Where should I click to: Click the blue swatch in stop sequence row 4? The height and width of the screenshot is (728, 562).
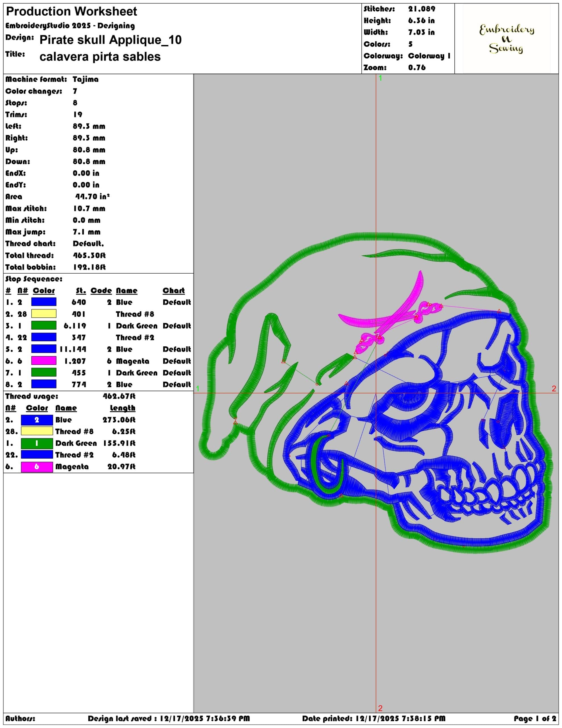(x=44, y=337)
